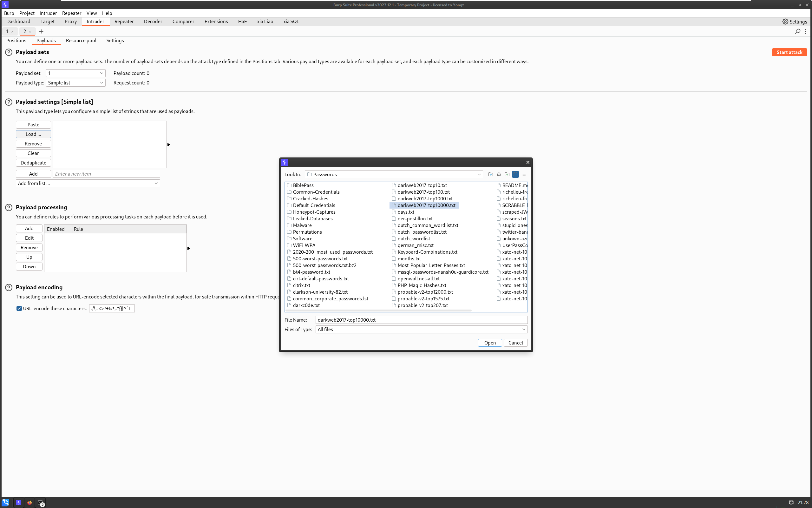
Task: Click the Settings gear icon at top right
Action: point(785,22)
